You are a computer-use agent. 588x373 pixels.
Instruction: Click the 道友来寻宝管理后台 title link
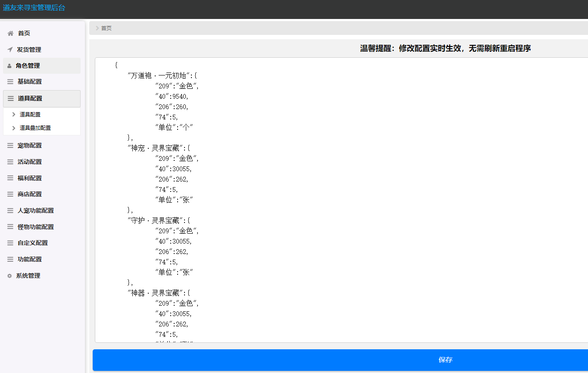[x=34, y=8]
